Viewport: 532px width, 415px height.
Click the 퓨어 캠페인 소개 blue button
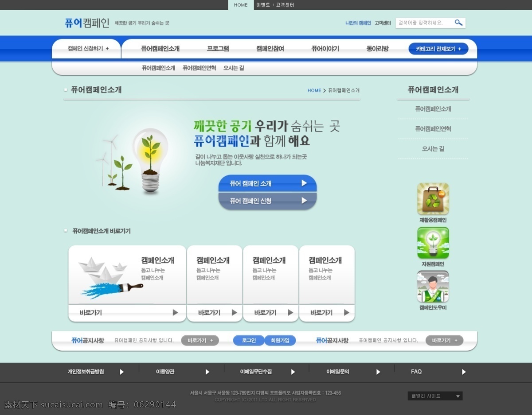[x=267, y=183]
